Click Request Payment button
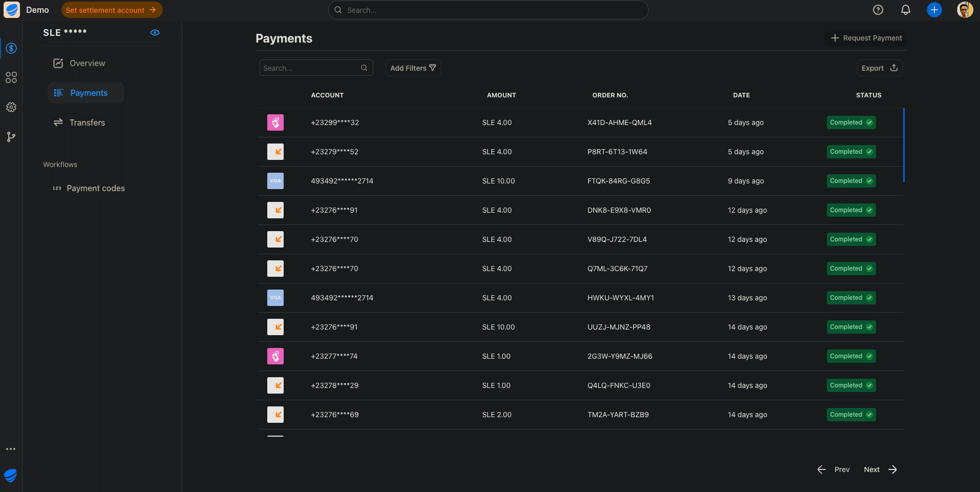 [866, 38]
